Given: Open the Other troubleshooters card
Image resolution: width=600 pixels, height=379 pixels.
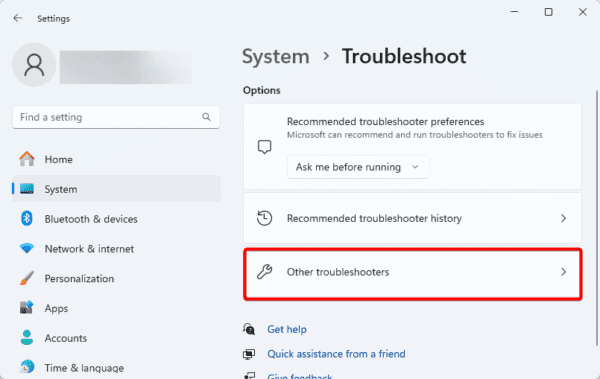Looking at the screenshot, I should 412,274.
